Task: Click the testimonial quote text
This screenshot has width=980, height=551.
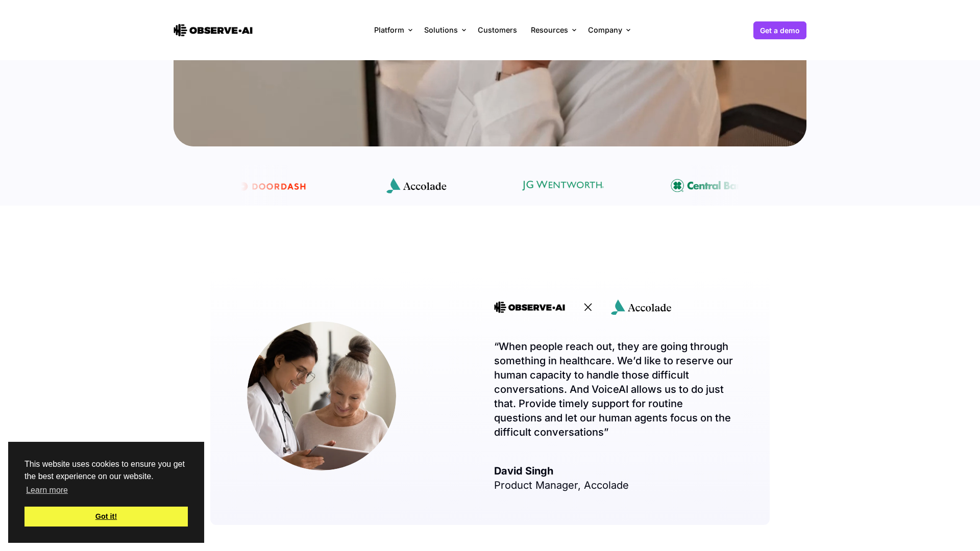Action: [614, 389]
